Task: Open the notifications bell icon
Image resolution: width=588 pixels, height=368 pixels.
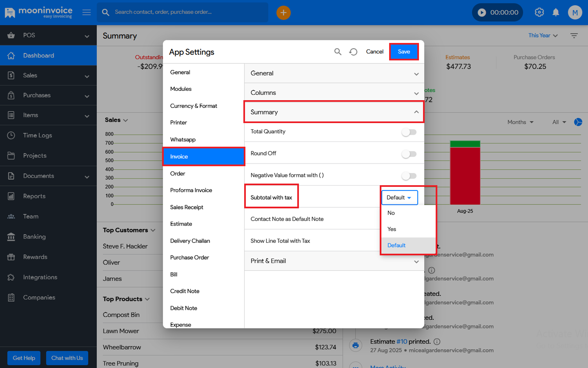Action: 556,13
